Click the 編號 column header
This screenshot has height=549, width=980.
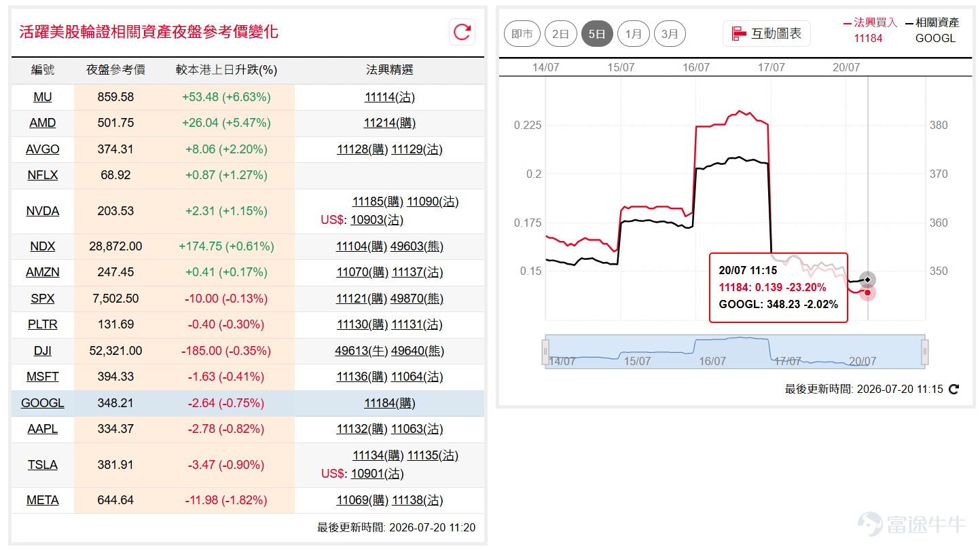[x=43, y=70]
